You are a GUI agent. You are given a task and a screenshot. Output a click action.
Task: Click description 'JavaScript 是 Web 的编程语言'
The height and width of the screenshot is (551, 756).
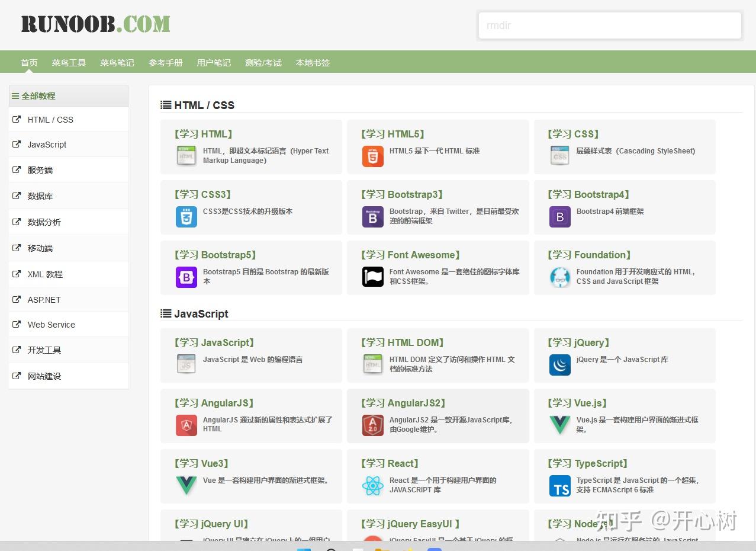(253, 359)
